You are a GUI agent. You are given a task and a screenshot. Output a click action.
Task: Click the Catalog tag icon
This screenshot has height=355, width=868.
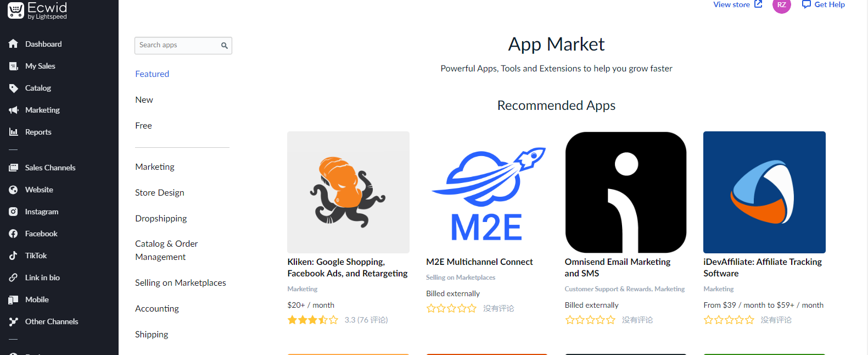(x=13, y=88)
